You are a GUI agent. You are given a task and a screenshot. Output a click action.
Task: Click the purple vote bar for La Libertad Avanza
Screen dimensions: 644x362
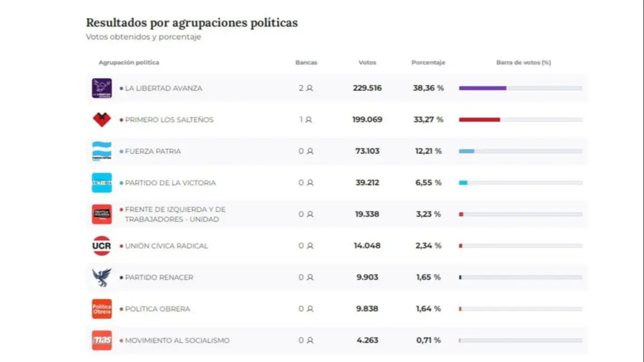point(482,88)
